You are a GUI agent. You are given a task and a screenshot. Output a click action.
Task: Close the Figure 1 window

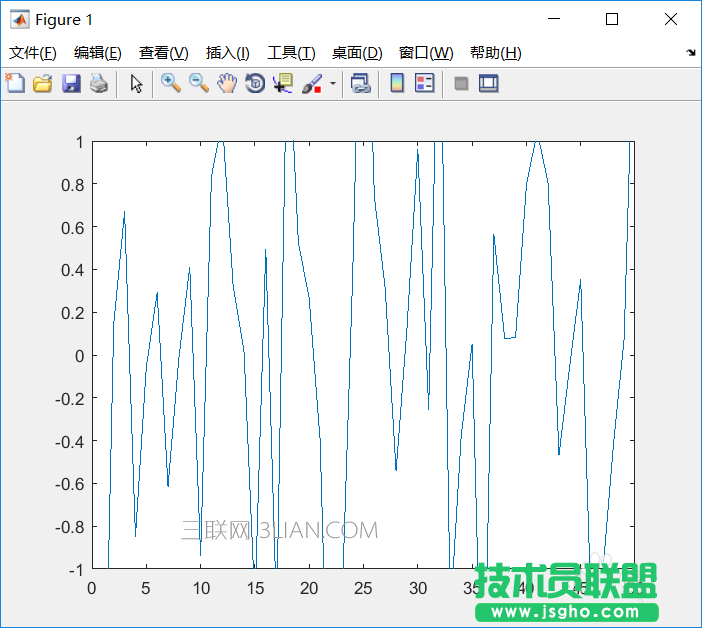tap(671, 19)
